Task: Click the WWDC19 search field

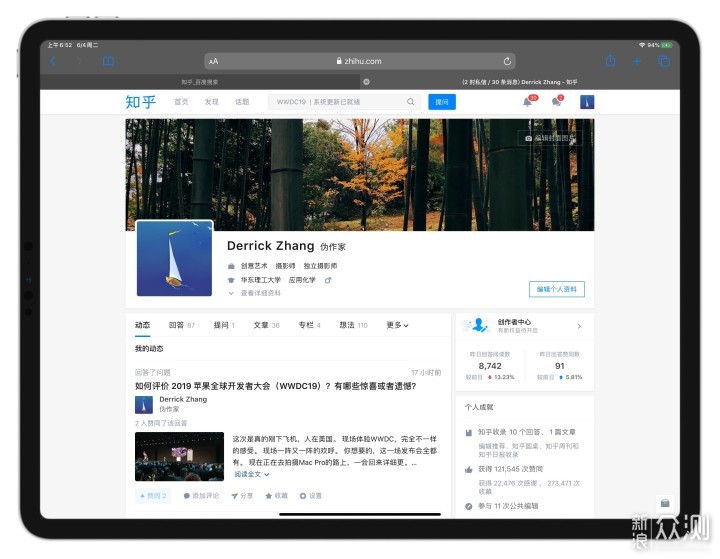Action: 338,102
